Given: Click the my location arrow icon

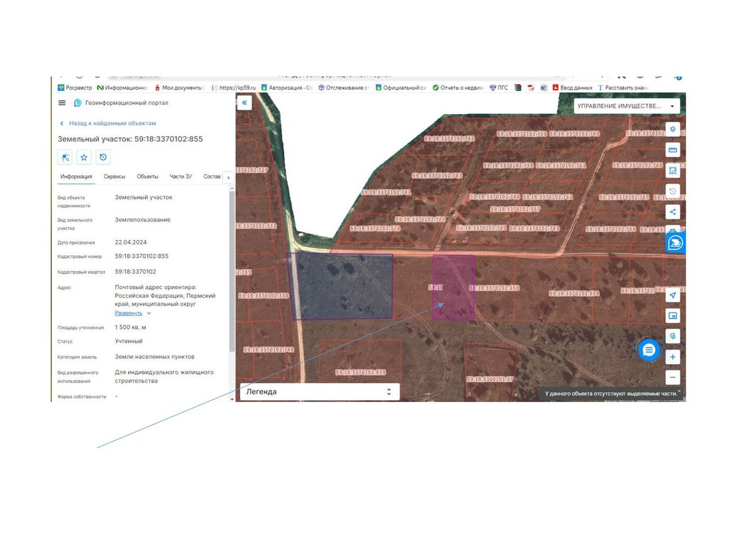Looking at the screenshot, I should point(673,295).
